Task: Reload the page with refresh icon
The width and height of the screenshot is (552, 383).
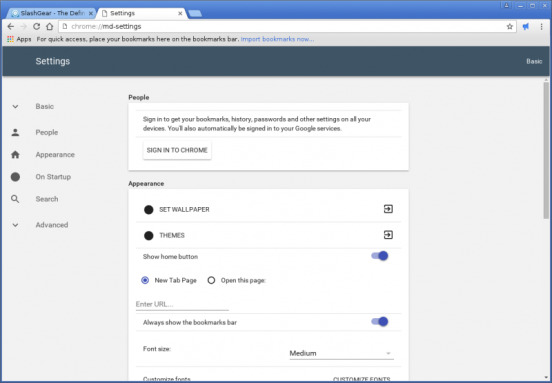Action: point(37,26)
